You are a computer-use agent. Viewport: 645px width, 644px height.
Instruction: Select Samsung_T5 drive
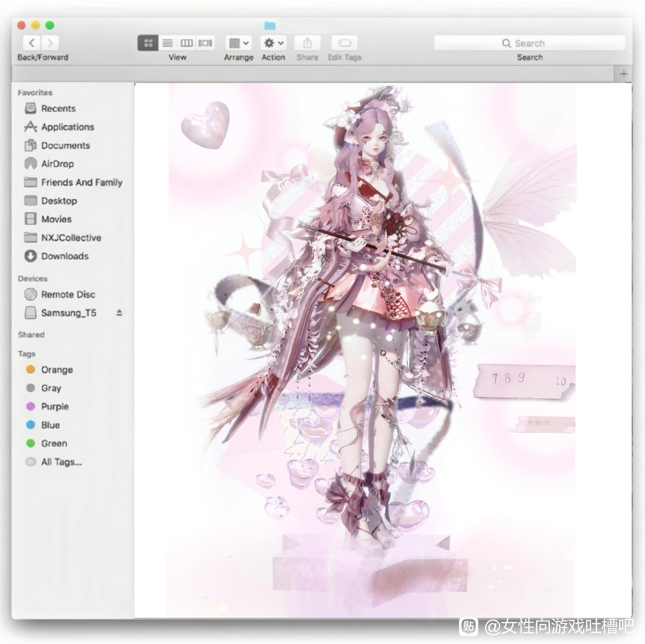click(x=60, y=313)
